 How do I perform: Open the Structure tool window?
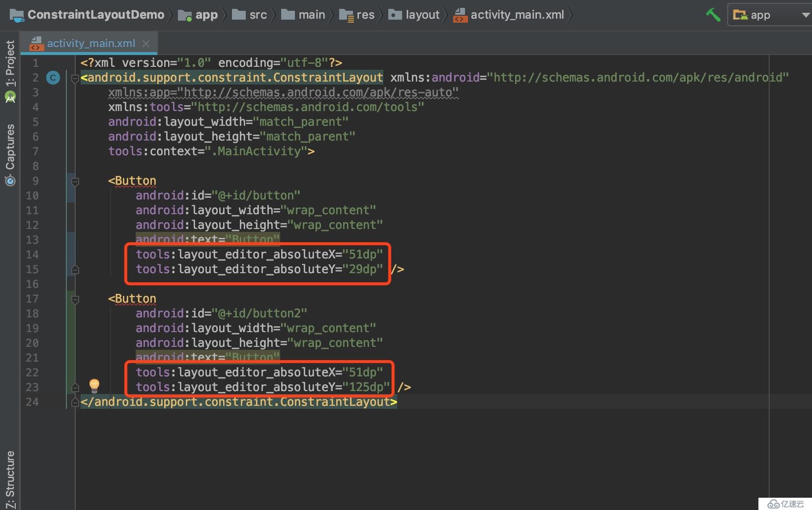coord(10,479)
